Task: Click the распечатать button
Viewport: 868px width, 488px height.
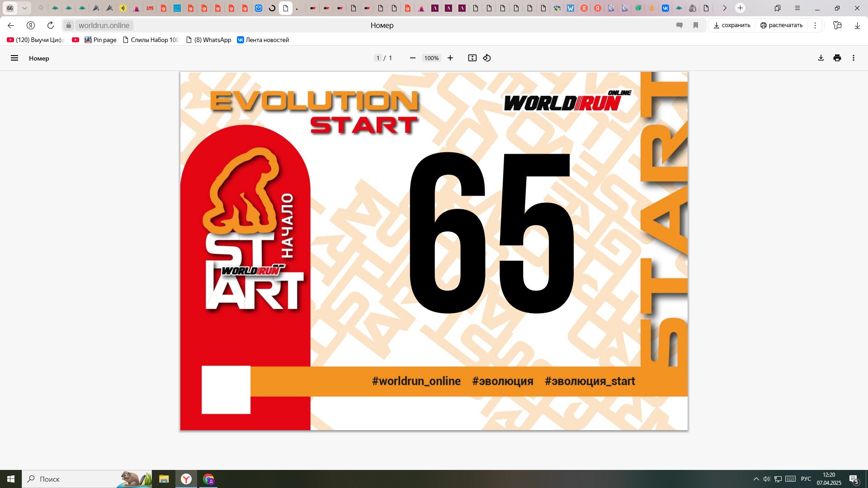Action: coord(782,25)
